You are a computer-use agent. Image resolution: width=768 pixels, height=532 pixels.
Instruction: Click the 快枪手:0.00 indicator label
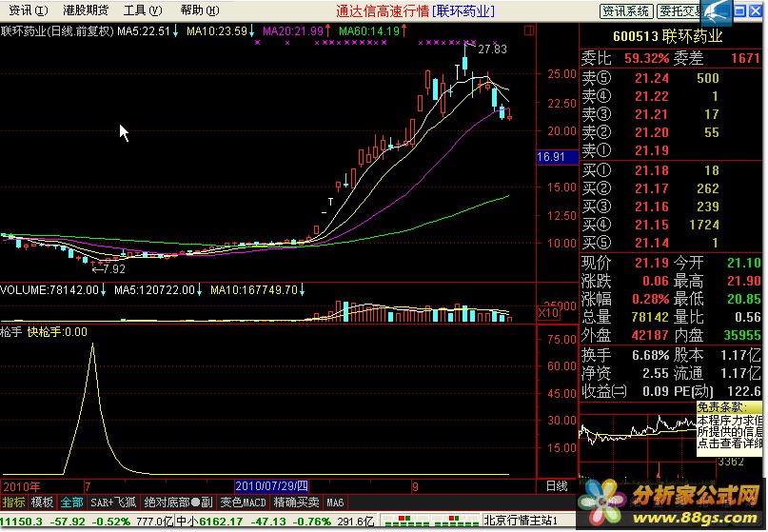point(57,332)
